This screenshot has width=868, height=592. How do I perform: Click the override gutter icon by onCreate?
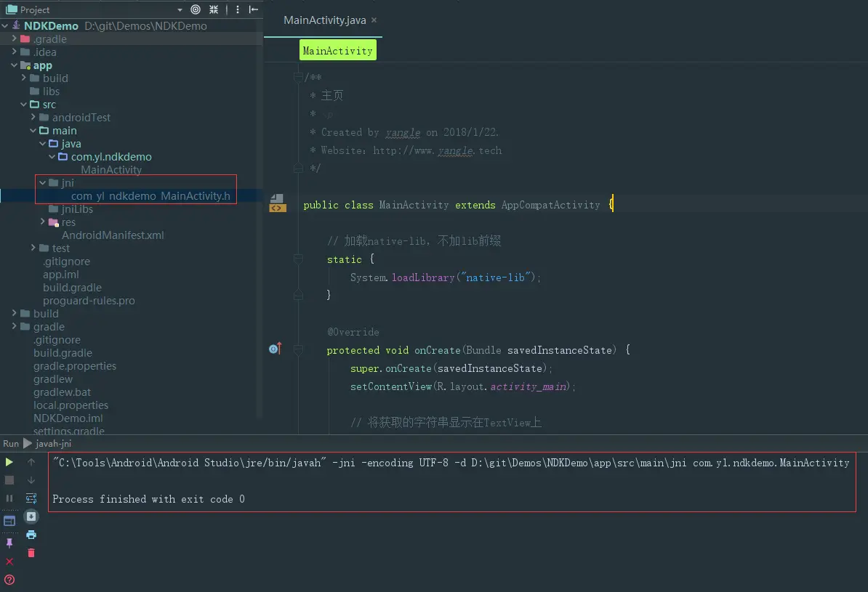pyautogui.click(x=275, y=349)
